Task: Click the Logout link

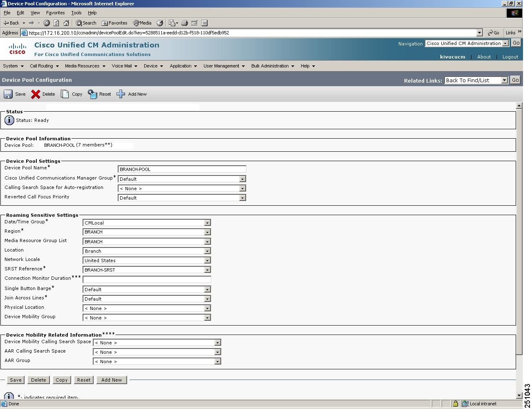Action: (x=510, y=57)
